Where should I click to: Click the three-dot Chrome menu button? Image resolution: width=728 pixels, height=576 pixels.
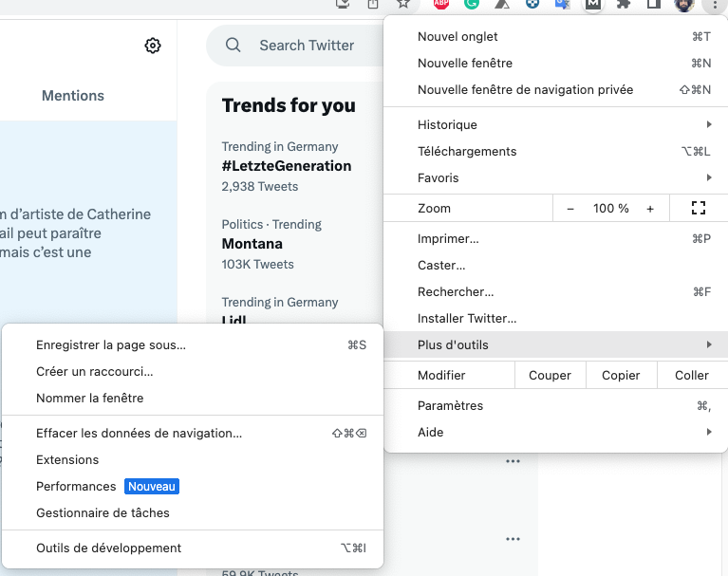coord(715,5)
